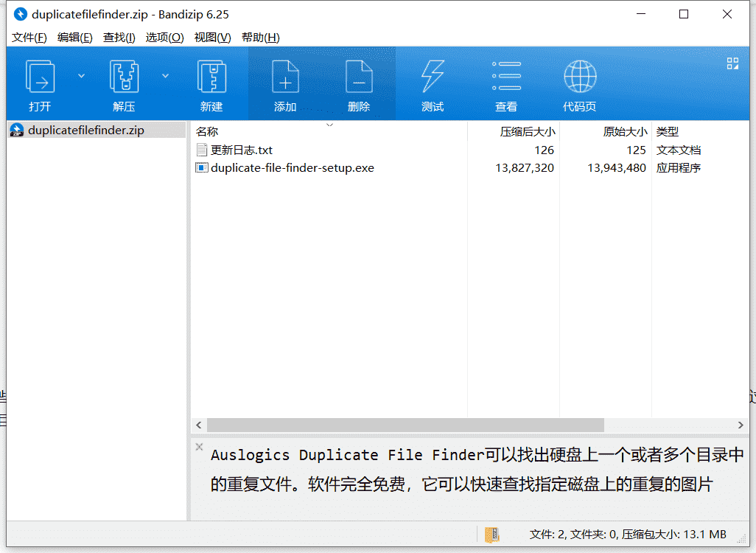The image size is (756, 553).
Task: Click compressed size 126 of 更新日志.txt
Action: tap(544, 150)
